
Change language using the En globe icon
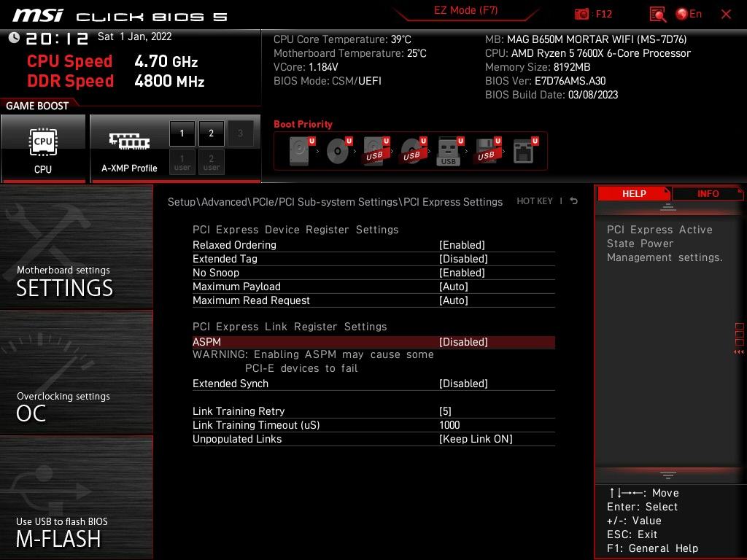689,15
